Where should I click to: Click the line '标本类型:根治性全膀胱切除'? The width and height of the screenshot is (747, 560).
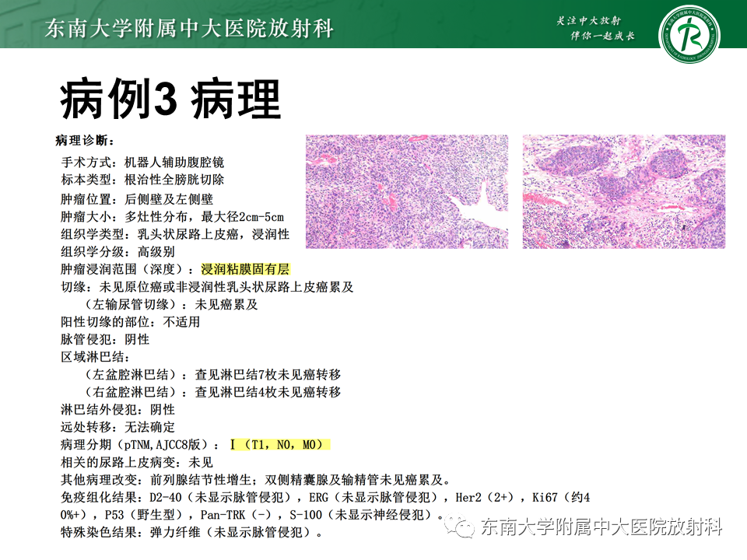[142, 180]
